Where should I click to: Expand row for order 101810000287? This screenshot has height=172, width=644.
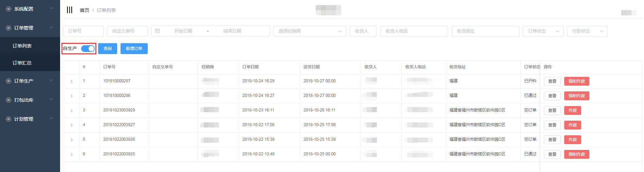coord(71,81)
